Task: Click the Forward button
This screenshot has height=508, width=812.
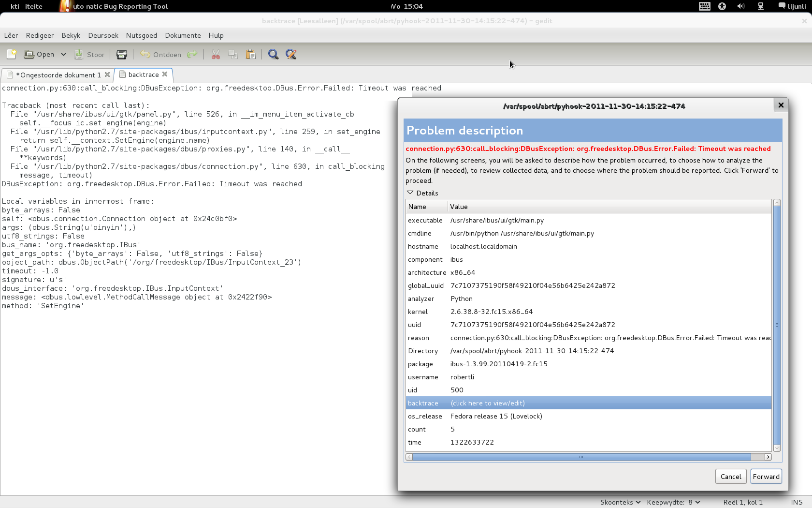Action: [x=766, y=477]
